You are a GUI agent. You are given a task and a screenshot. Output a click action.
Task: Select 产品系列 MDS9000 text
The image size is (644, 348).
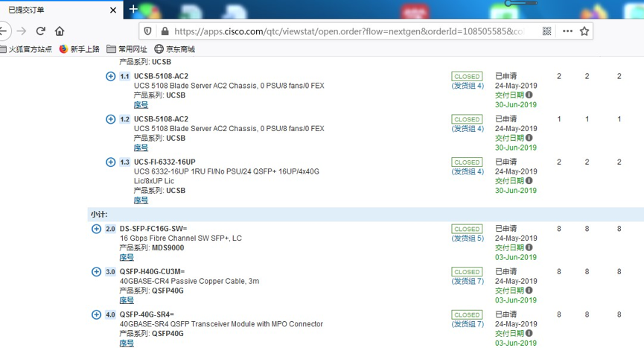152,247
